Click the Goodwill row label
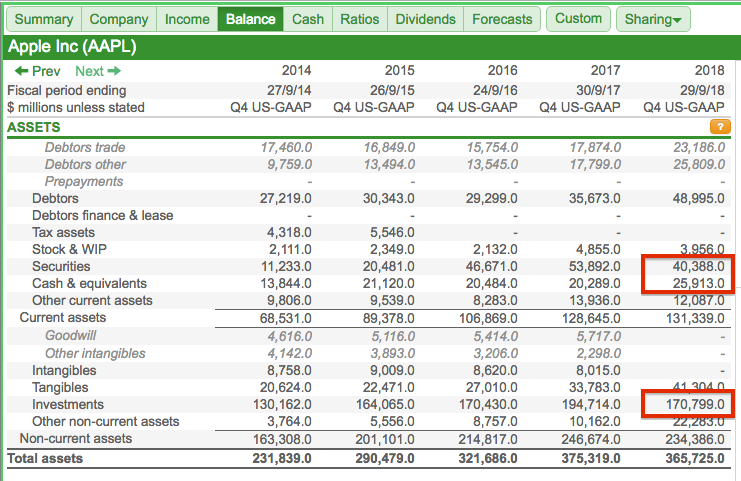741x481 pixels. pyautogui.click(x=70, y=335)
